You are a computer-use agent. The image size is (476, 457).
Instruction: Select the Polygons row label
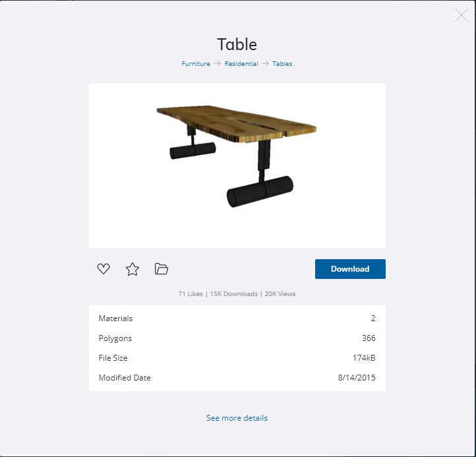point(115,338)
